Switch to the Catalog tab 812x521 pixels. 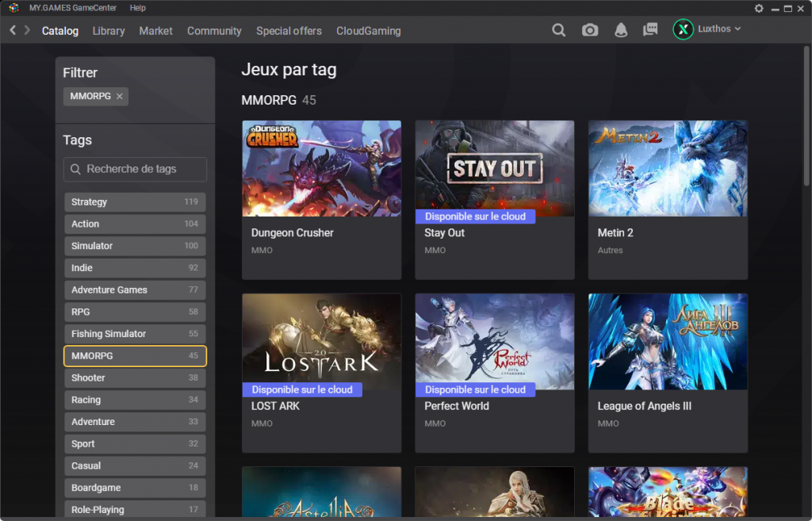(x=60, y=31)
